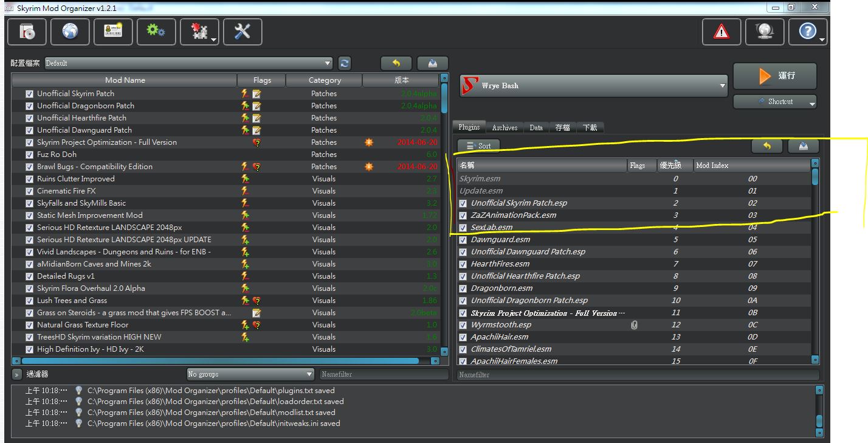Sort plugins by Mod Index header
This screenshot has width=868, height=443.
(752, 166)
